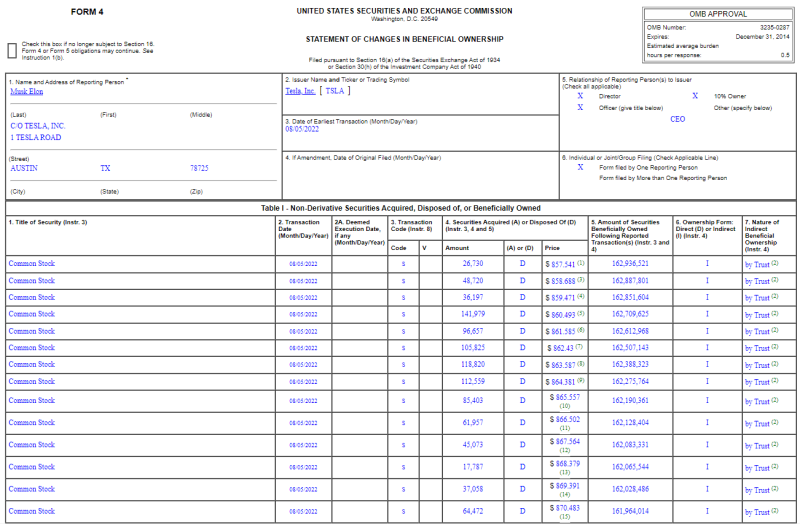Click the owned amount 162,507,143
The image size is (800, 524).
pyautogui.click(x=630, y=347)
